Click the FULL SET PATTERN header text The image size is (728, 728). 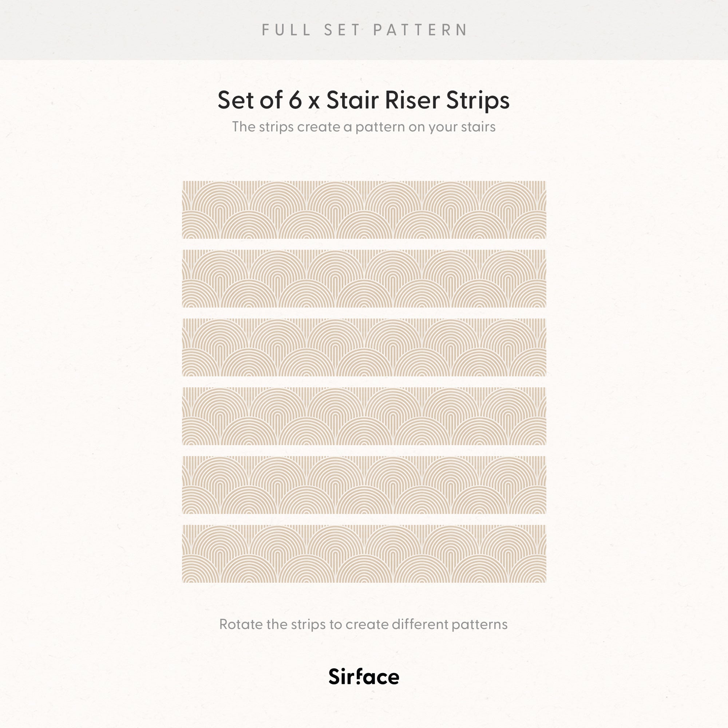(364, 30)
